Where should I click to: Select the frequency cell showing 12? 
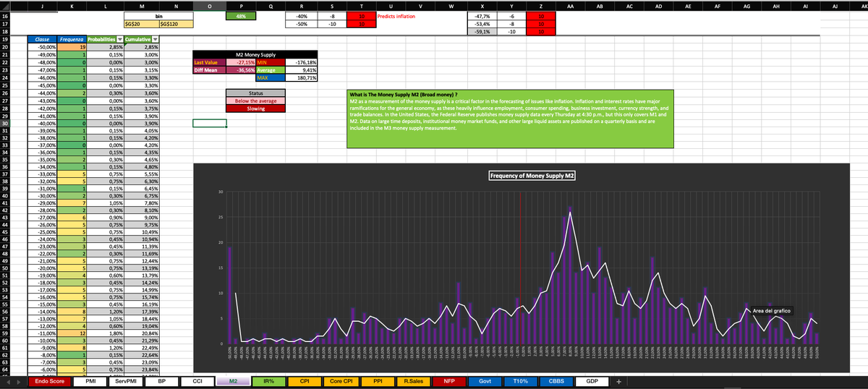[x=72, y=333]
